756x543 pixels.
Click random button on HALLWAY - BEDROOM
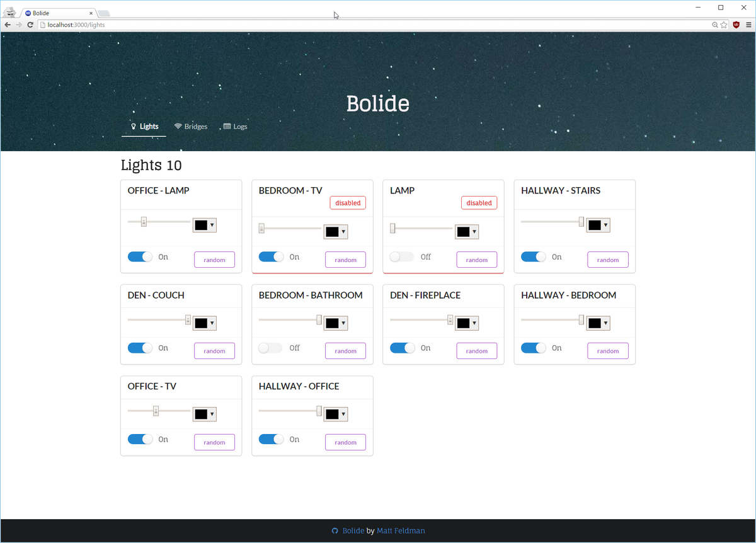coord(608,351)
